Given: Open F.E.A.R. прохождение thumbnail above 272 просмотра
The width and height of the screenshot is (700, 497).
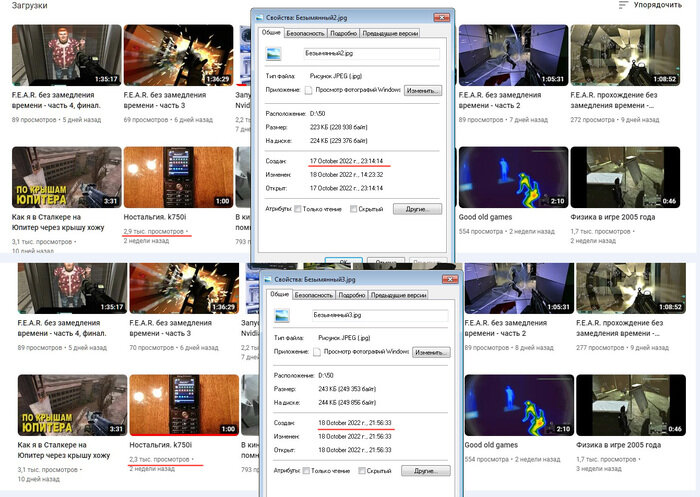Looking at the screenshot, I should click(625, 55).
